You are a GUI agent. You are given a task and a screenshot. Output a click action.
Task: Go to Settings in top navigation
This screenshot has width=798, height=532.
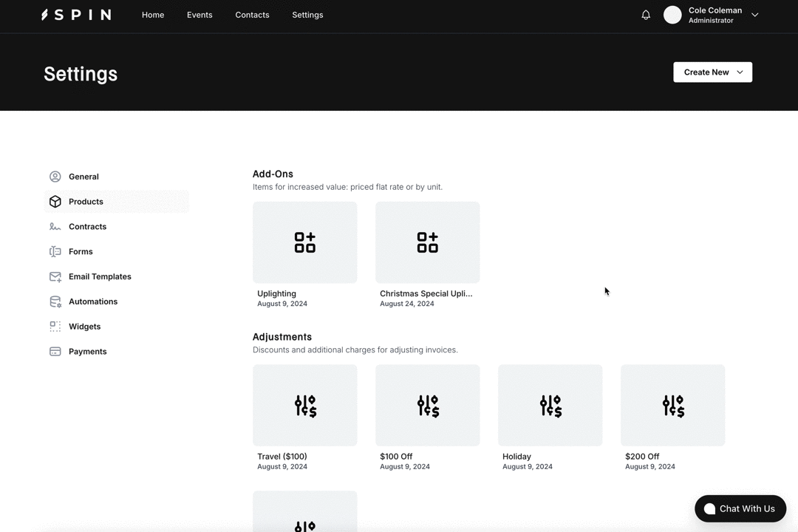point(307,15)
